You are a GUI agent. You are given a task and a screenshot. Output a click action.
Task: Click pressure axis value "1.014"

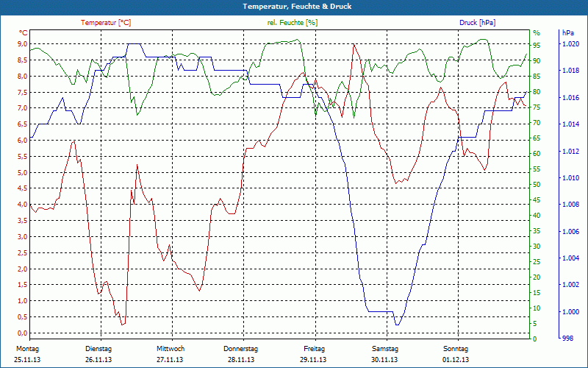point(570,124)
